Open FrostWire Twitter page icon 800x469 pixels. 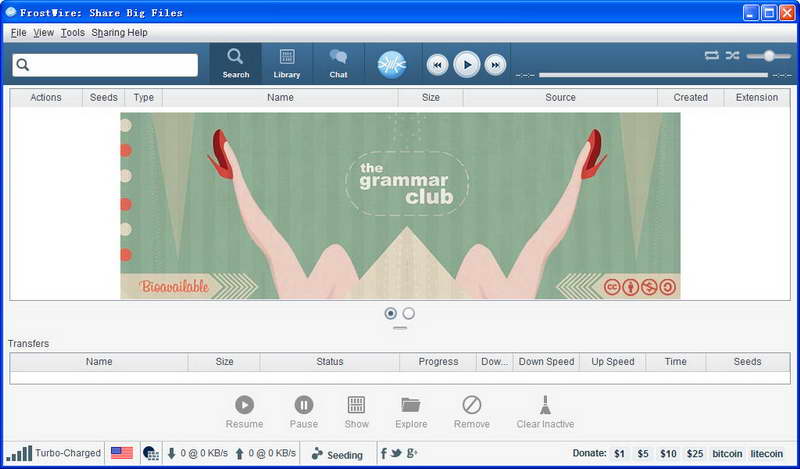tap(396, 453)
